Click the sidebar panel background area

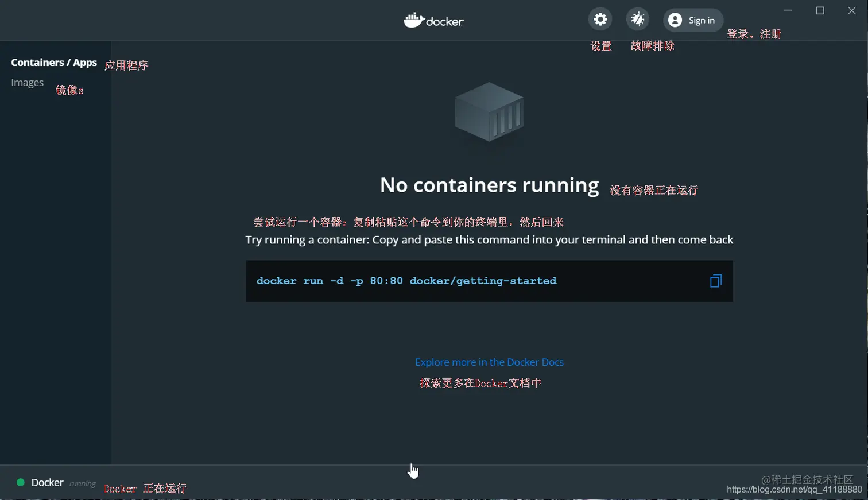[x=55, y=258]
